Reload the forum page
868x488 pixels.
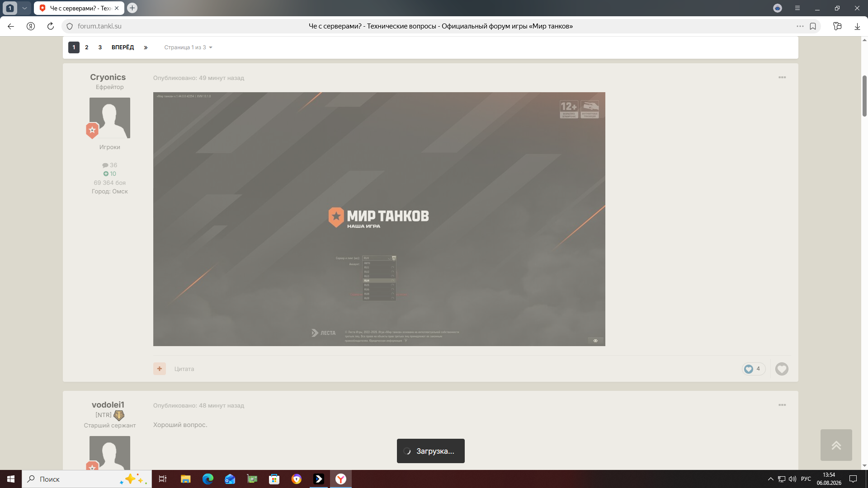point(51,26)
